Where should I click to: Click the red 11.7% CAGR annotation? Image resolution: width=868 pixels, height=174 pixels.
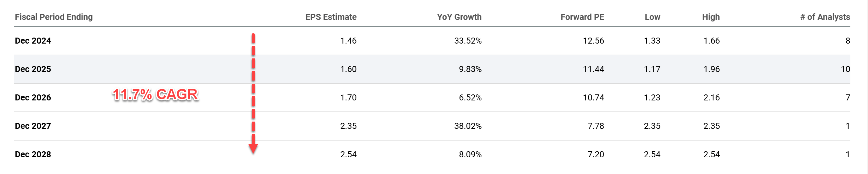point(155,95)
